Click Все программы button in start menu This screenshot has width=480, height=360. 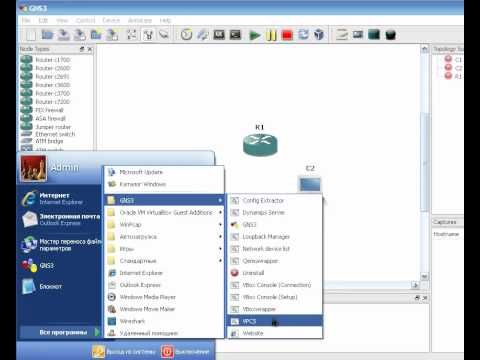coord(60,332)
